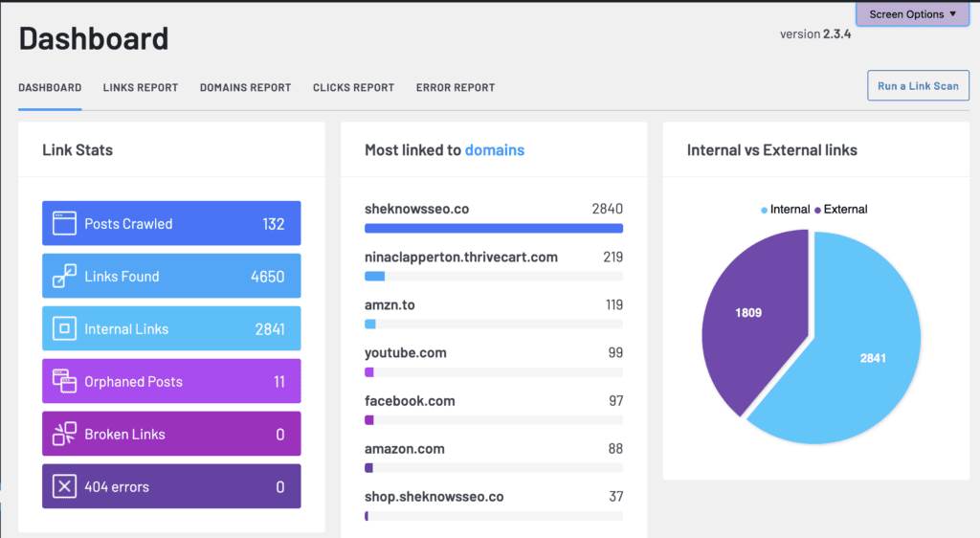Click the amazon.com progress bar

494,468
